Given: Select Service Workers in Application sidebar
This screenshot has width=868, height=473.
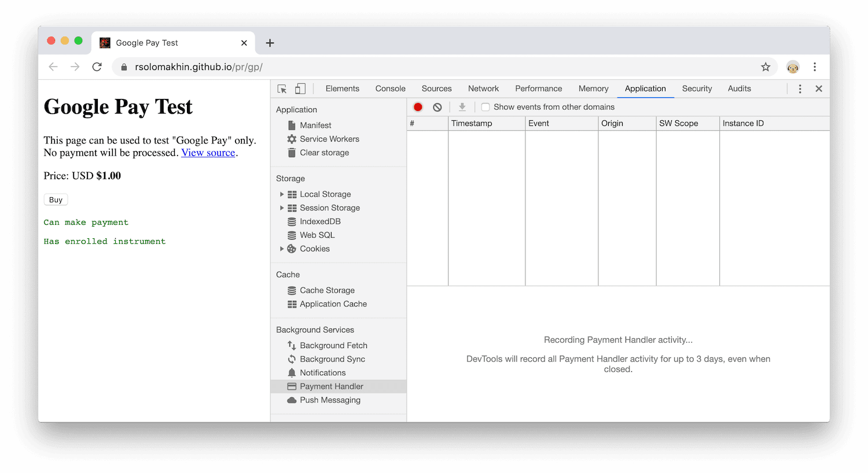Looking at the screenshot, I should (329, 139).
